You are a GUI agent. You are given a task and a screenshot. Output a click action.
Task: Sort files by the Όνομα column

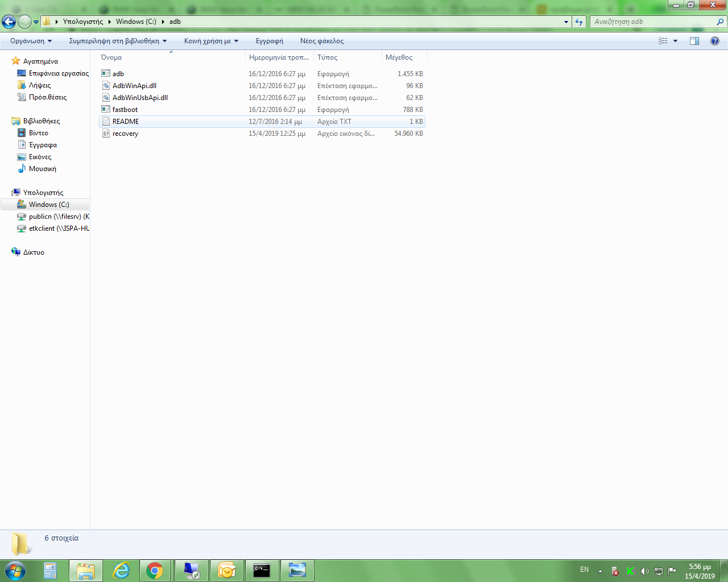pyautogui.click(x=171, y=57)
